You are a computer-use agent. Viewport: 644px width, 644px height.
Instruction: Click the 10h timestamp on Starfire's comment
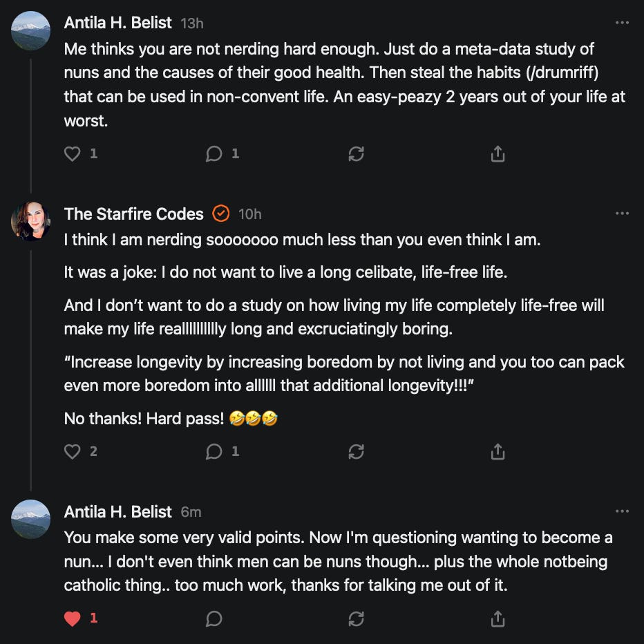click(249, 214)
